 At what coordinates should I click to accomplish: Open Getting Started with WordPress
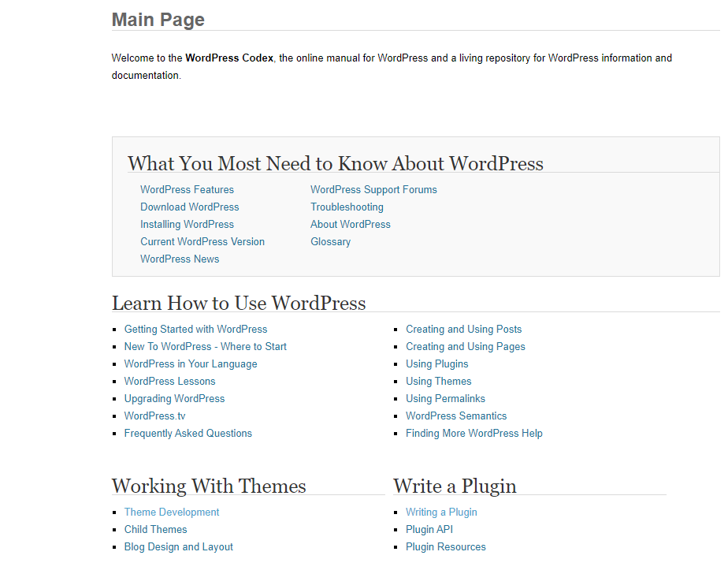pos(196,329)
